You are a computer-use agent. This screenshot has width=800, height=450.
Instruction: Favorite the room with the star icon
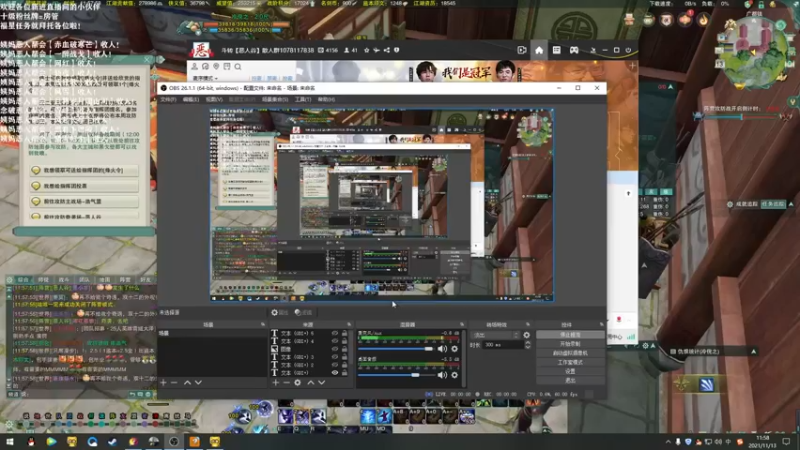366,50
